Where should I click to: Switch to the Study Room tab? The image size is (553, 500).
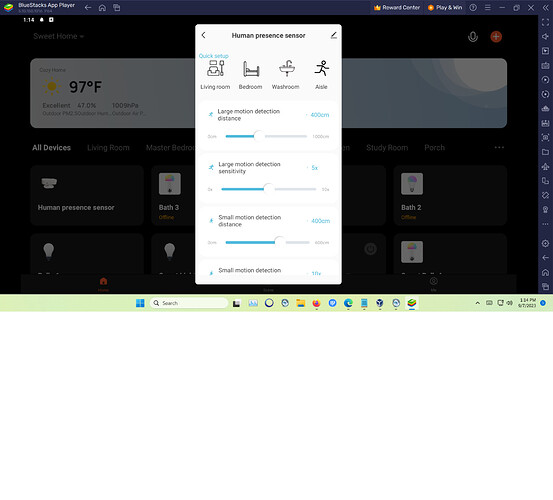387,148
